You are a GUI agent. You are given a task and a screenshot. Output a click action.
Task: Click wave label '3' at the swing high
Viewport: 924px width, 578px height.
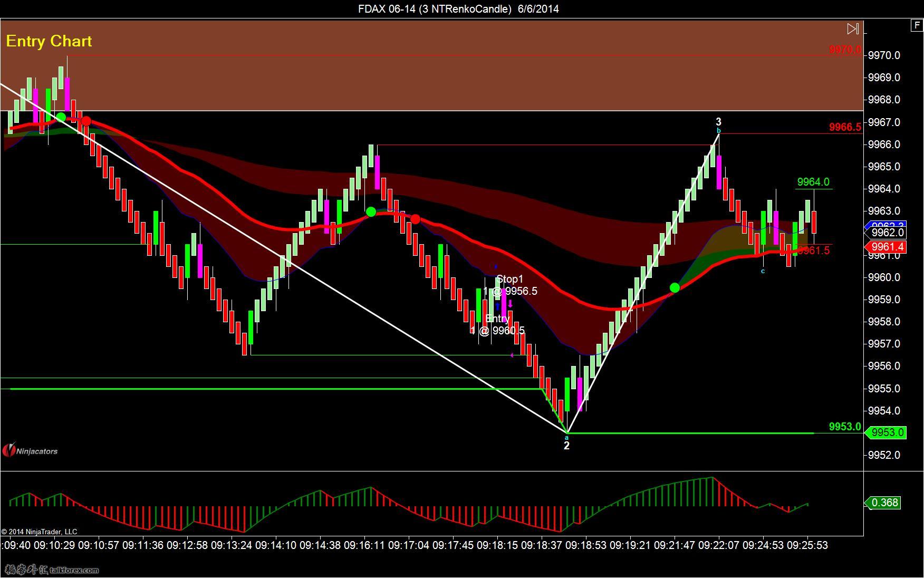tap(718, 122)
